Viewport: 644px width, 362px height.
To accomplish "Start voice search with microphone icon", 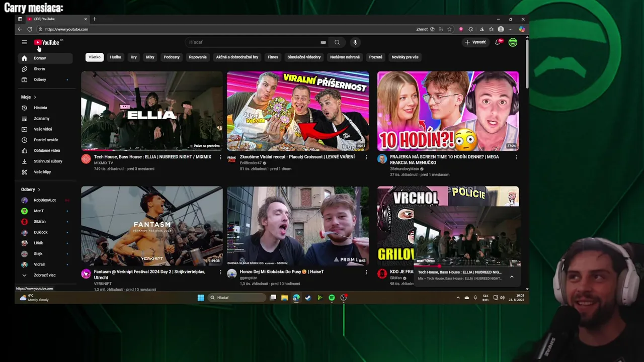I will pyautogui.click(x=355, y=42).
